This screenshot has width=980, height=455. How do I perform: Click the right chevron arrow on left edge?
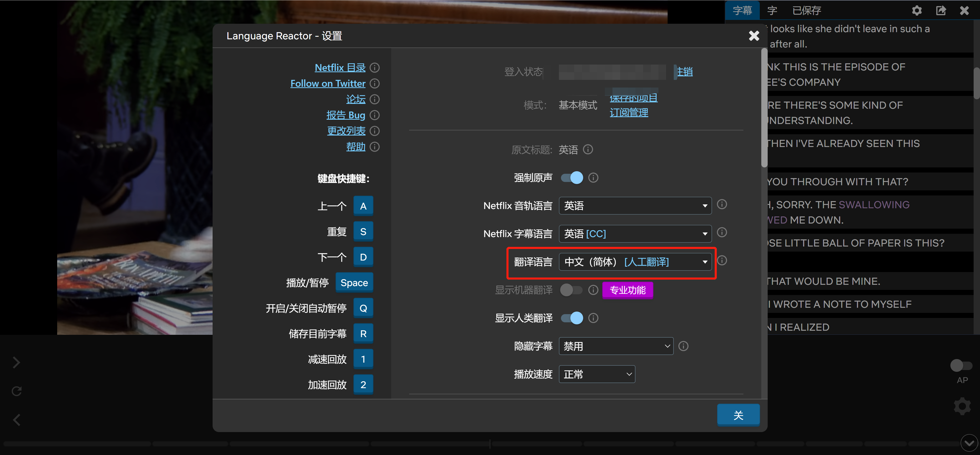pyautogui.click(x=16, y=363)
